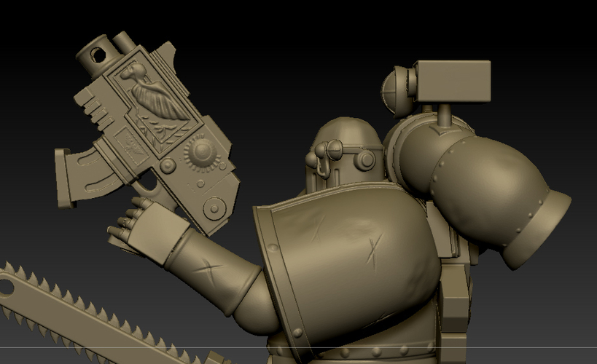
Task: Click the bolter muzzle barrel opening
Action: (99, 55)
